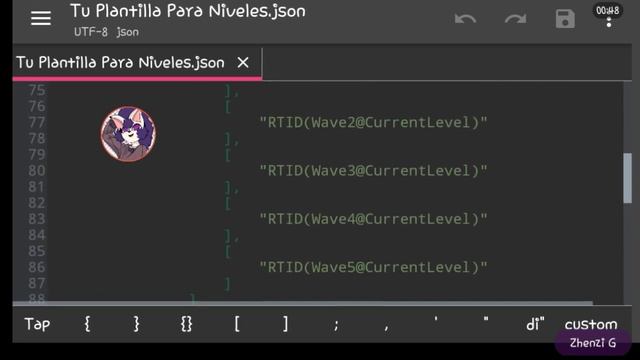The height and width of the screenshot is (360, 640).
Task: Click the 00:48 recording timer
Action: (607, 10)
